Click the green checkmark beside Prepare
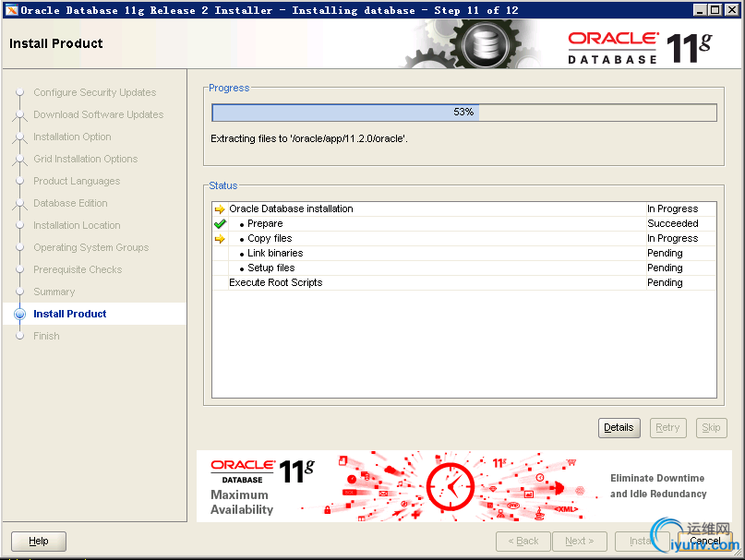 (220, 223)
